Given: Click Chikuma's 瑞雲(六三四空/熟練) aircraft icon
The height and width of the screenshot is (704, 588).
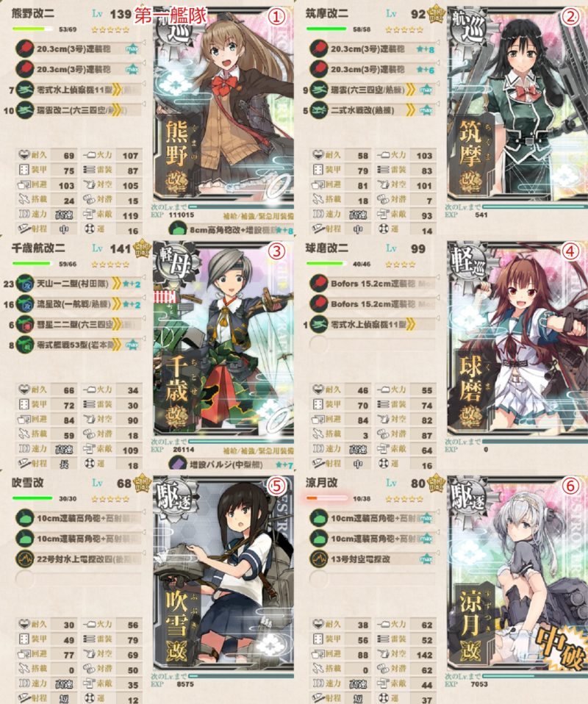Looking at the screenshot, I should [319, 90].
